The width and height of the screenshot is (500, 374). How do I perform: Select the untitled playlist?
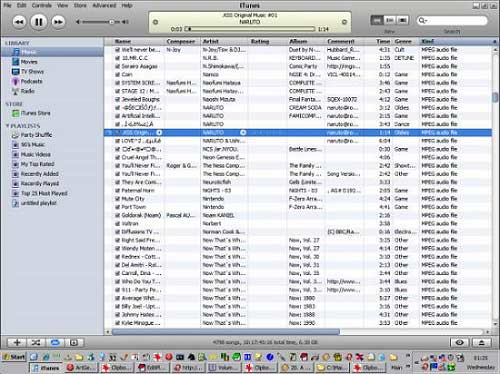click(38, 203)
